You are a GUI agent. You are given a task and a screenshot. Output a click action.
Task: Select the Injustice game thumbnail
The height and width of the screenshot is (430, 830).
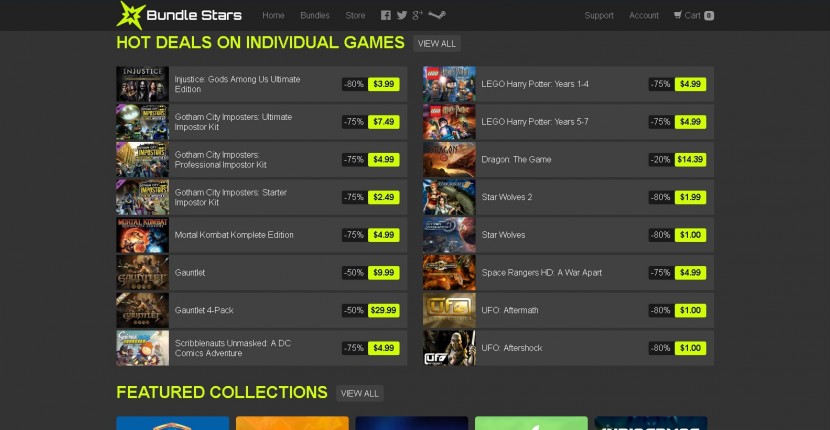coord(142,84)
